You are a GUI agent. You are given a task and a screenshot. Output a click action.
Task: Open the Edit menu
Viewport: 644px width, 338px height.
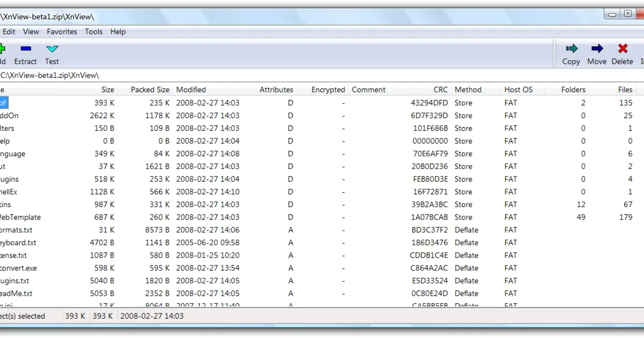tap(9, 32)
